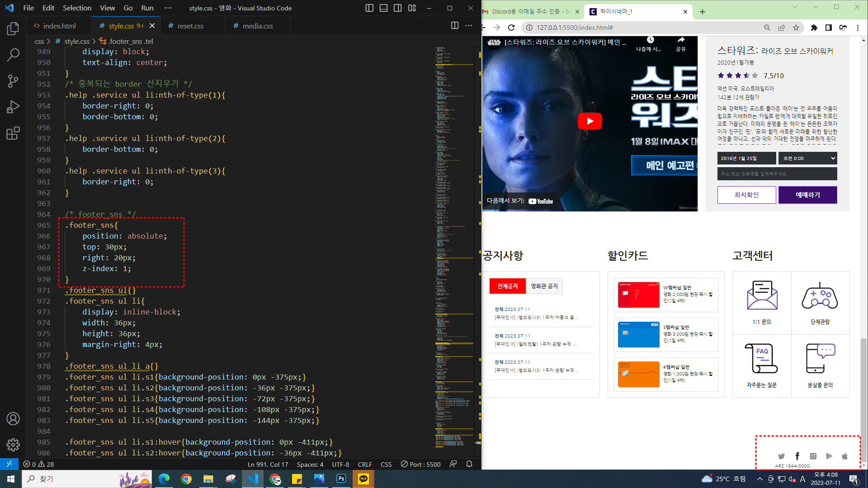Open the Search view in sidebar
868x488 pixels.
click(x=13, y=55)
